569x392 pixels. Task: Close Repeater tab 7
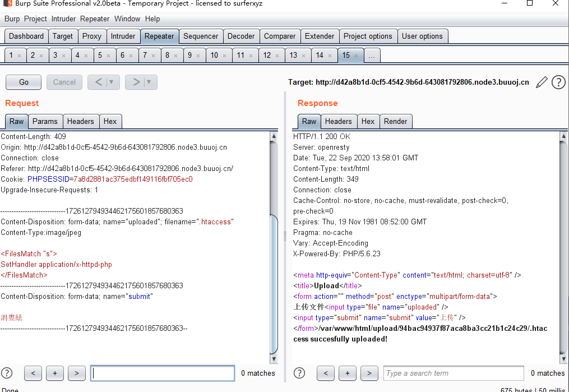(154, 56)
